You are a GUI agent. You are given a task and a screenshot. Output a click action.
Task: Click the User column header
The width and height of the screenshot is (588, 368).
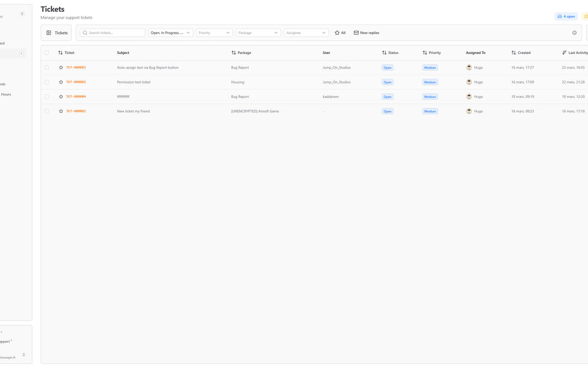(x=326, y=53)
